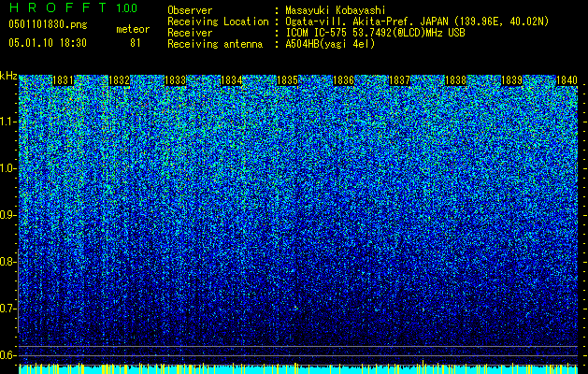
Task: Click the name Masayuki Kobayashi
Action: tap(336, 10)
